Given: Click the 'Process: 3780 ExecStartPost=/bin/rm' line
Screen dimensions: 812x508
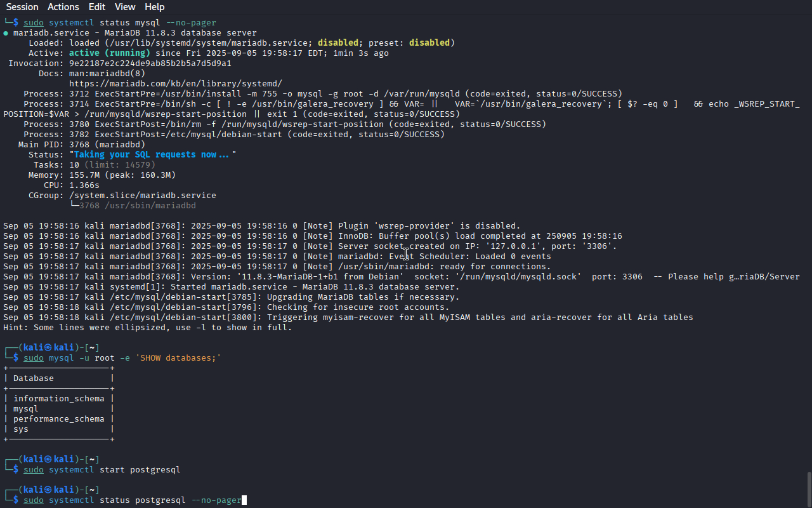Looking at the screenshot, I should pyautogui.click(x=285, y=124).
